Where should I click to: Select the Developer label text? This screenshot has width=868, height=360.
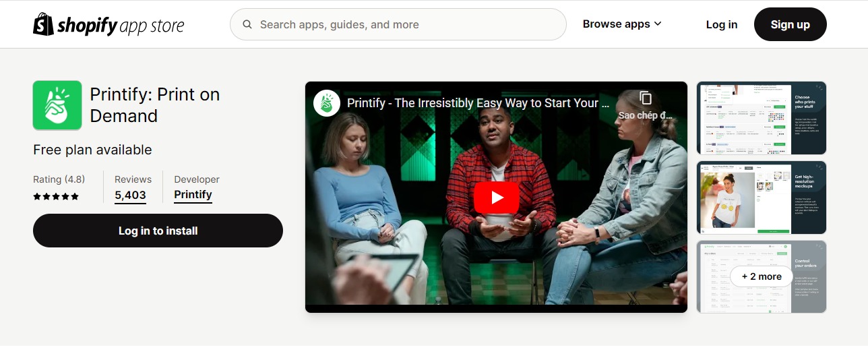point(197,179)
